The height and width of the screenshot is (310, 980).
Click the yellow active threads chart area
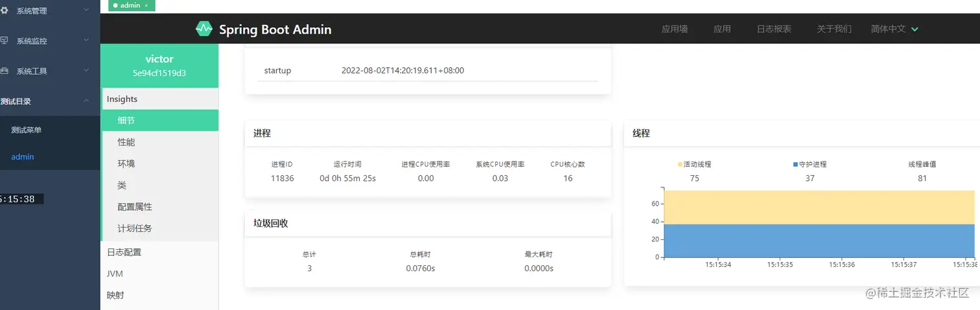(x=819, y=208)
